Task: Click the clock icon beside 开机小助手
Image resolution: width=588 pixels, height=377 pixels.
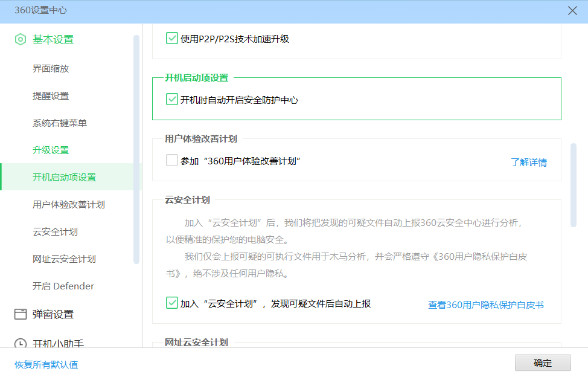Action: point(21,343)
